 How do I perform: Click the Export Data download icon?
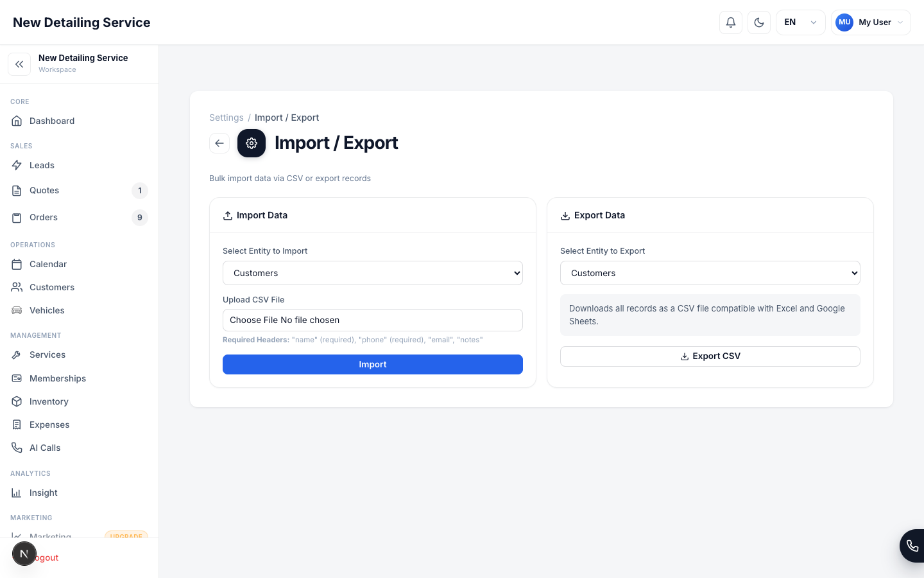tap(565, 216)
